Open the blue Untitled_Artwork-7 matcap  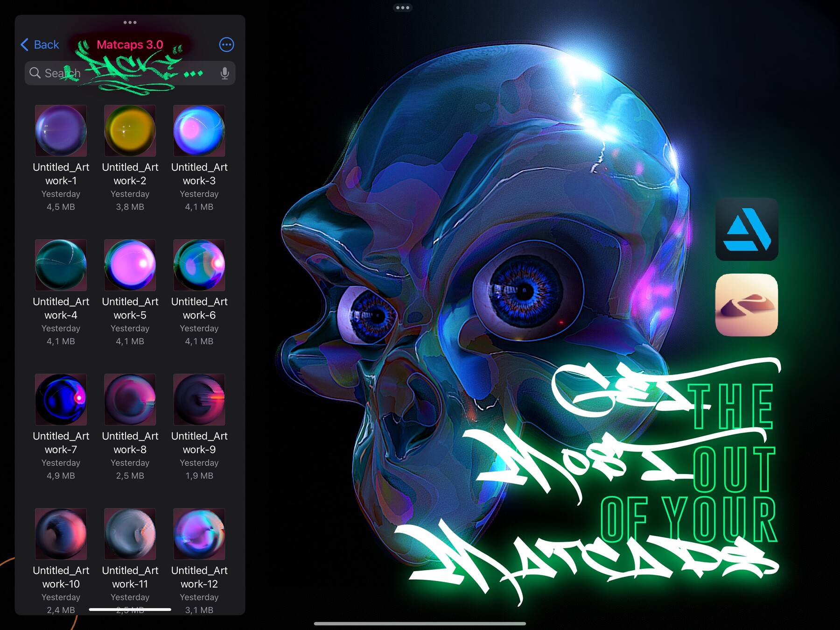(61, 399)
